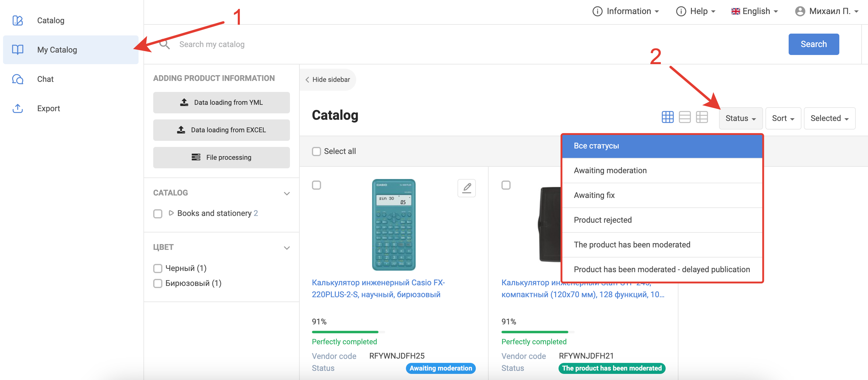Click the magnifier search icon
The width and height of the screenshot is (868, 380).
(x=165, y=45)
